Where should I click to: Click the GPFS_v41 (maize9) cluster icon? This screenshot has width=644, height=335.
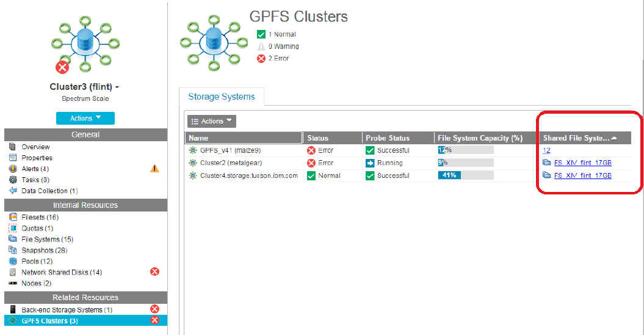(x=193, y=150)
